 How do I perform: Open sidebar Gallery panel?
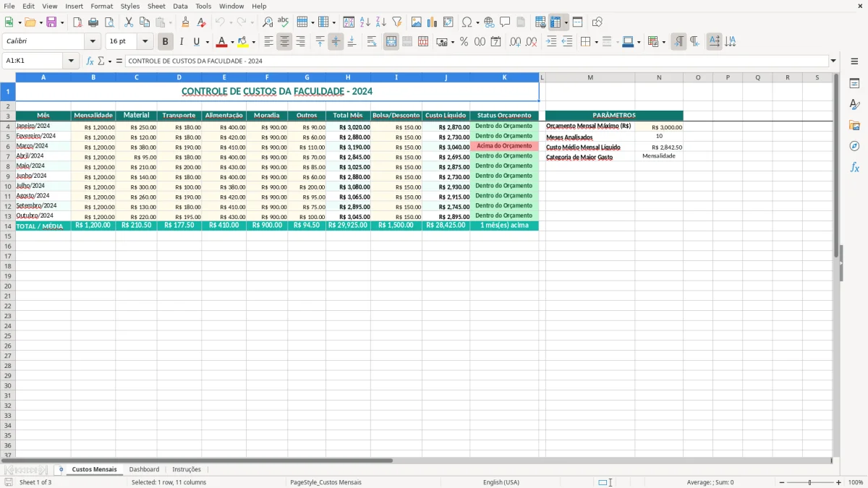click(x=854, y=125)
